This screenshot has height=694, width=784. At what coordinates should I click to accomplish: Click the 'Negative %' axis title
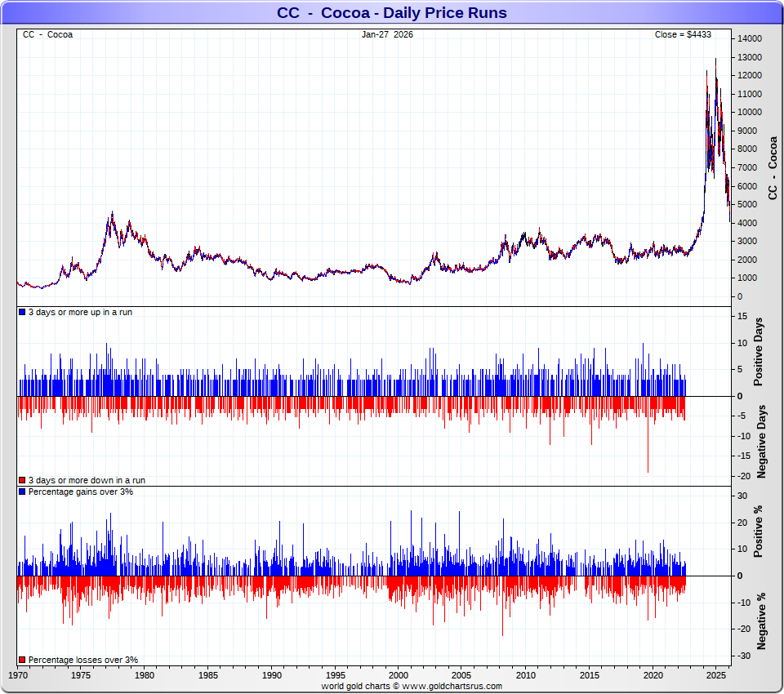tap(761, 621)
